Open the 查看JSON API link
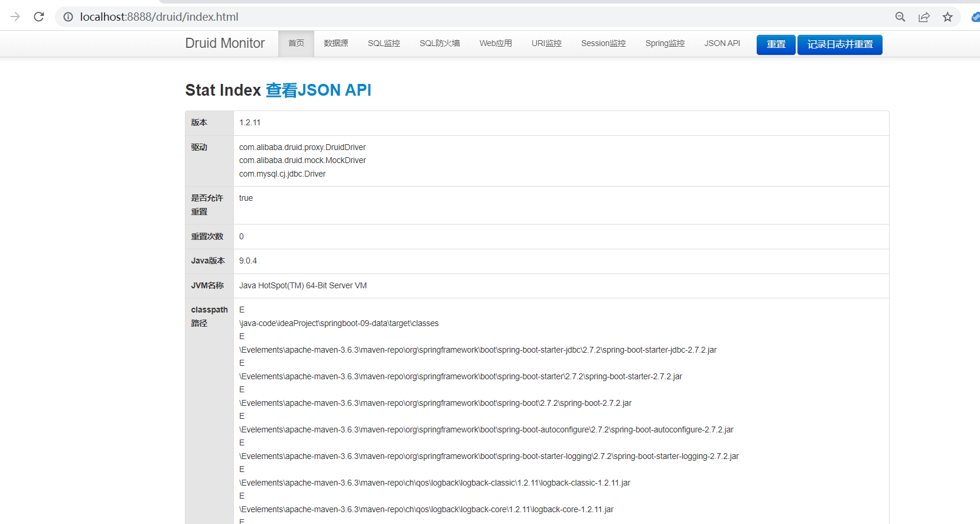 pos(318,90)
